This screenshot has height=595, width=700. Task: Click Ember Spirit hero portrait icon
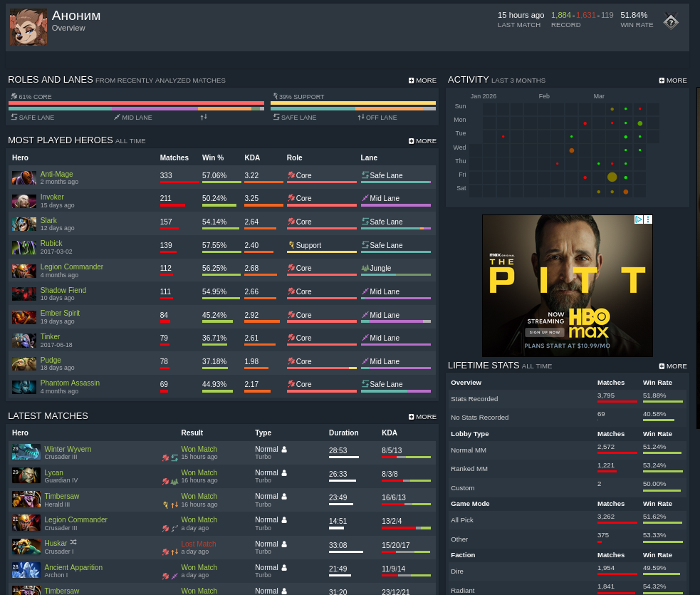(24, 317)
